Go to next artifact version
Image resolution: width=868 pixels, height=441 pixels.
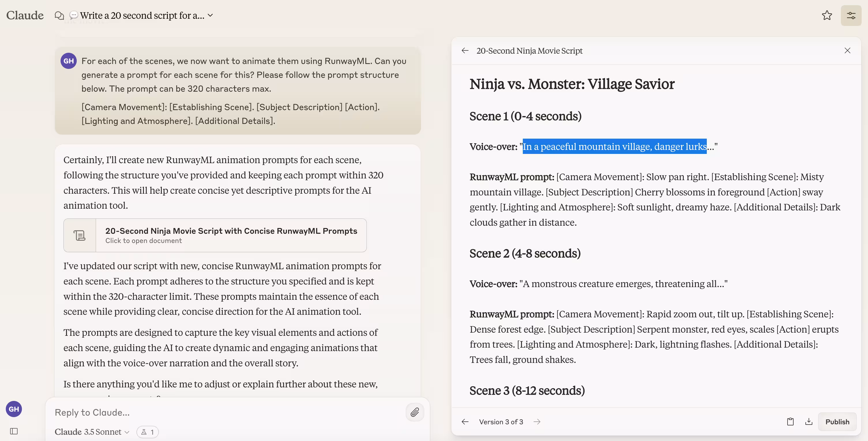pos(537,421)
